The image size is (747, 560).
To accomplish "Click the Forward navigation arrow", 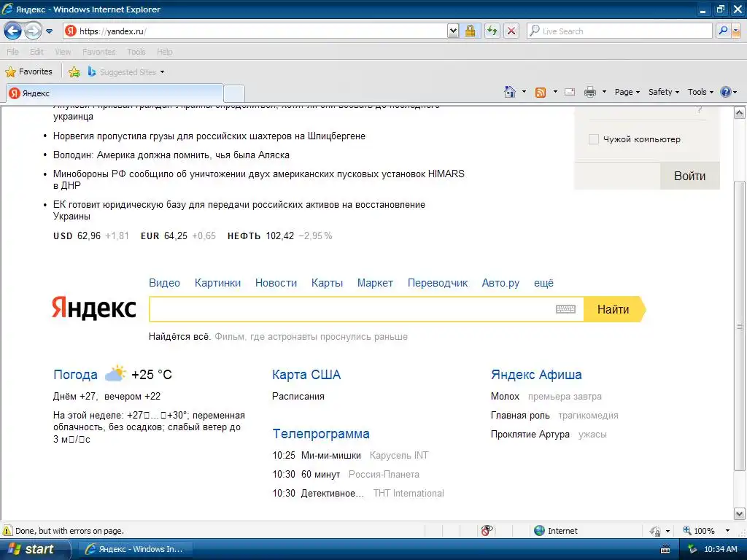I will pyautogui.click(x=33, y=31).
